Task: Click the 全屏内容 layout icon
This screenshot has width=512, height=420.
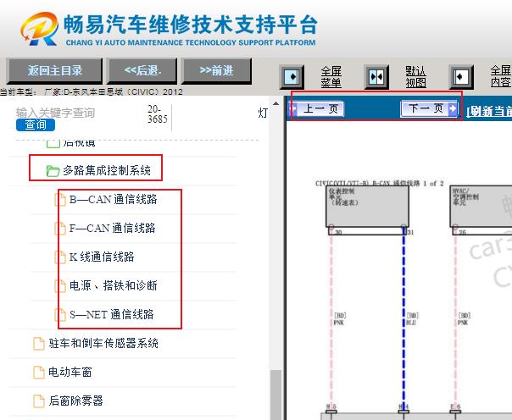Action: point(461,77)
